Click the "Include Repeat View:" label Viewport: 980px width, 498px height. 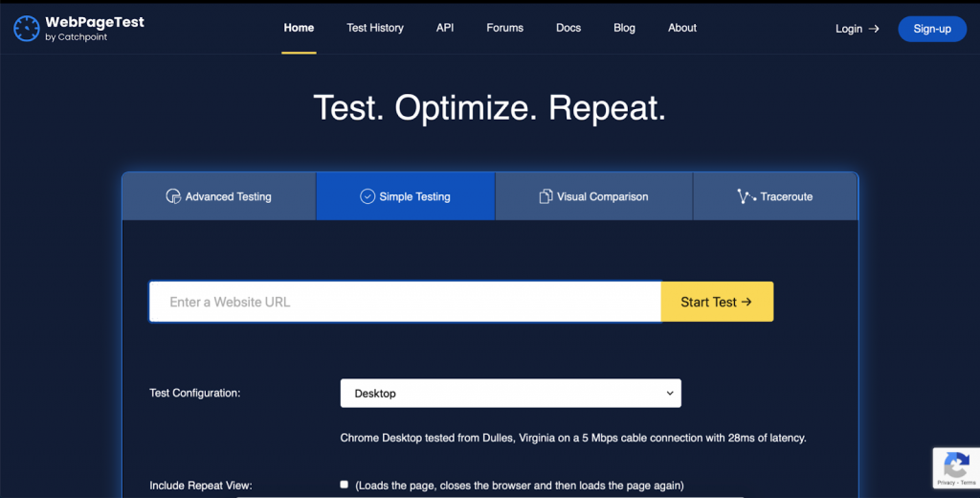point(201,486)
